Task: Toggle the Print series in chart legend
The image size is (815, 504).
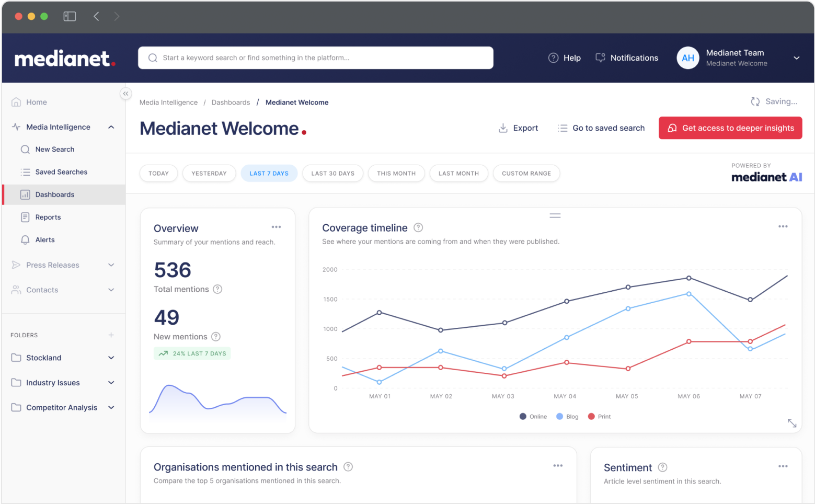Action: (599, 416)
